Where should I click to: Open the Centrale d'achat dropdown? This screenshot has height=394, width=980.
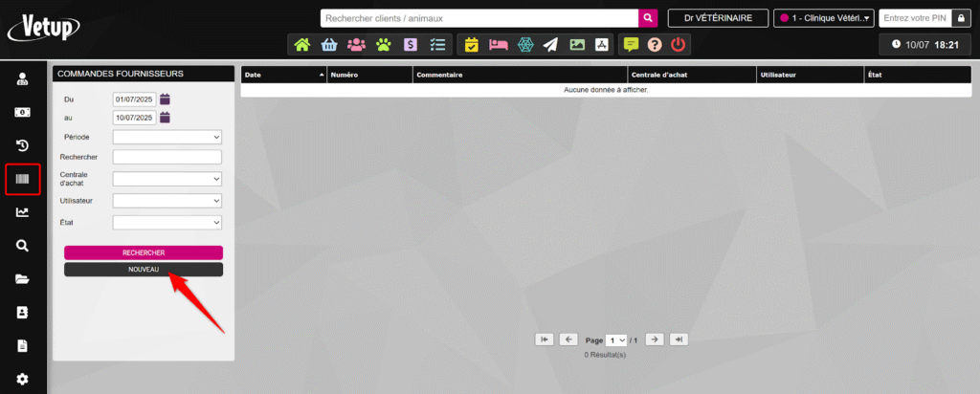point(167,178)
